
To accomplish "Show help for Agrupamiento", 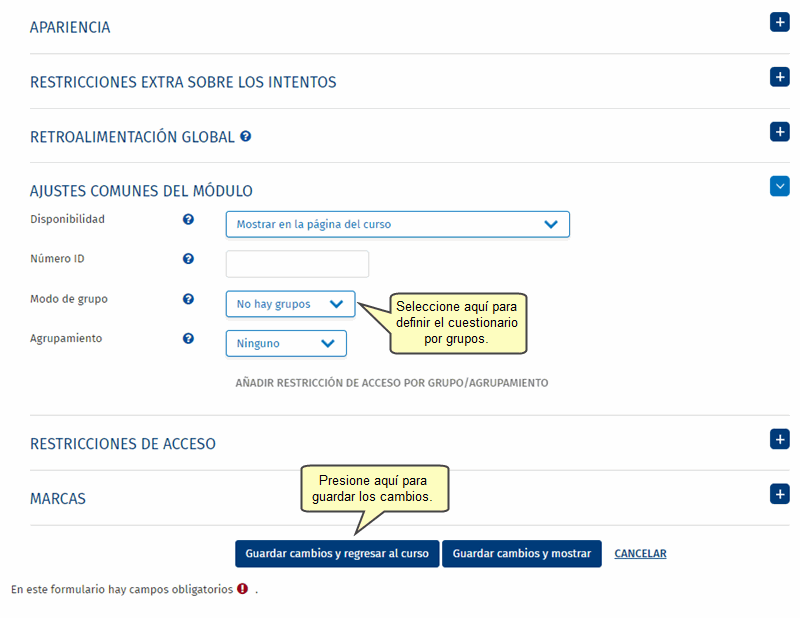I will point(188,339).
